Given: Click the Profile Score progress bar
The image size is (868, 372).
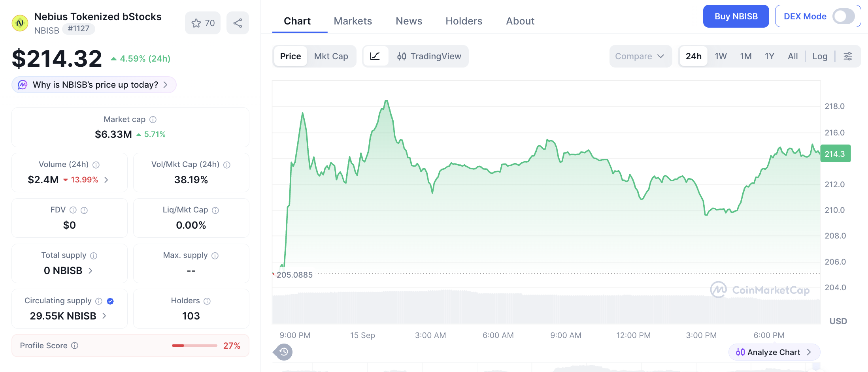Looking at the screenshot, I should [194, 346].
